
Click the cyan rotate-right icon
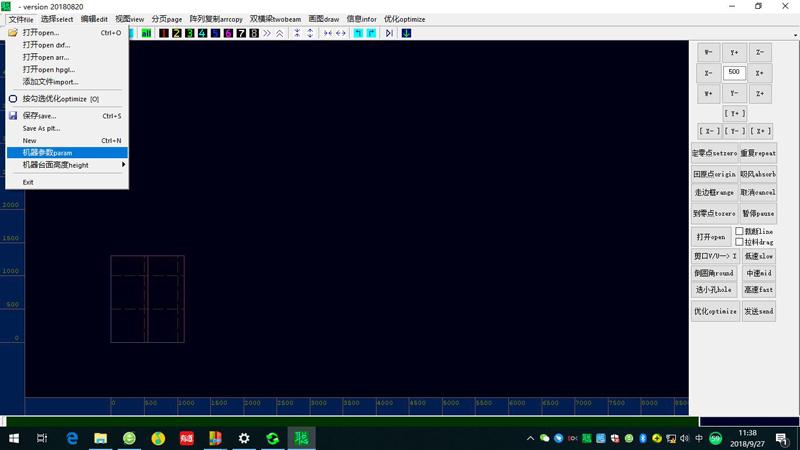[371, 33]
